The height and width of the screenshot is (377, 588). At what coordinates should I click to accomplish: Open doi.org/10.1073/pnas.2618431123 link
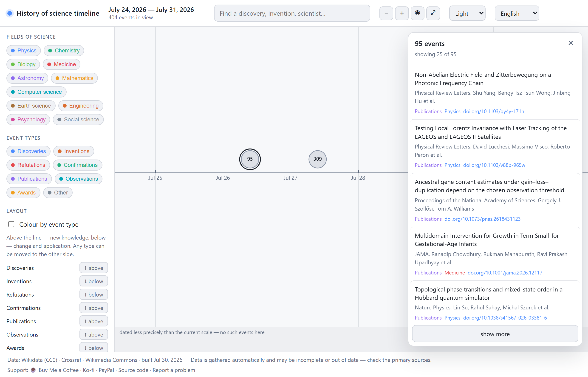click(482, 219)
